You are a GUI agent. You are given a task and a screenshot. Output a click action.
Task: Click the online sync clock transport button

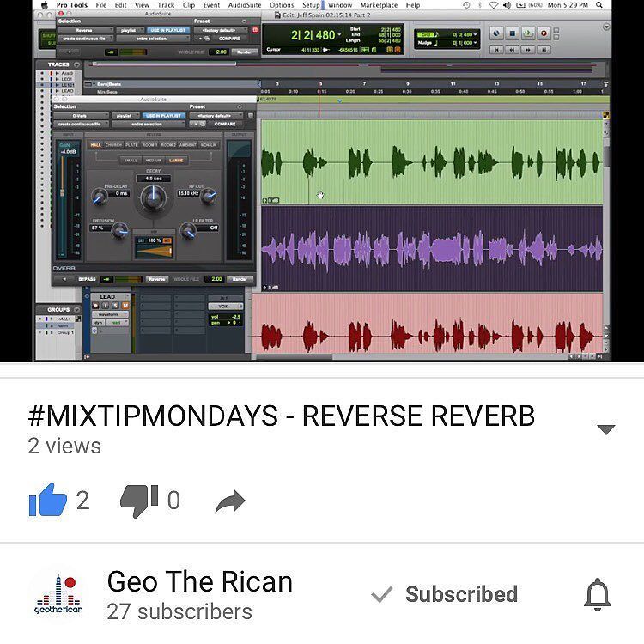click(x=496, y=33)
